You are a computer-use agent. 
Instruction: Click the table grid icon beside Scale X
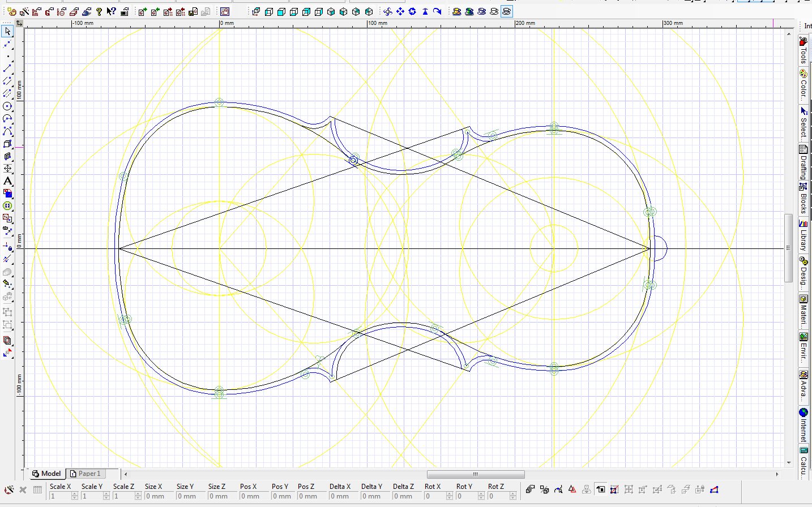(37, 490)
